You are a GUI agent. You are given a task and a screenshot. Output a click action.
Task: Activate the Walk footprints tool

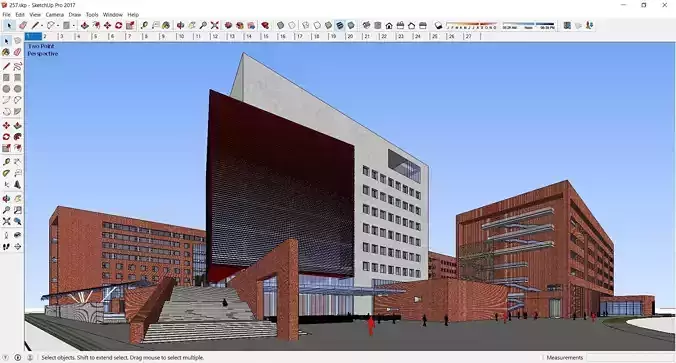click(6, 247)
